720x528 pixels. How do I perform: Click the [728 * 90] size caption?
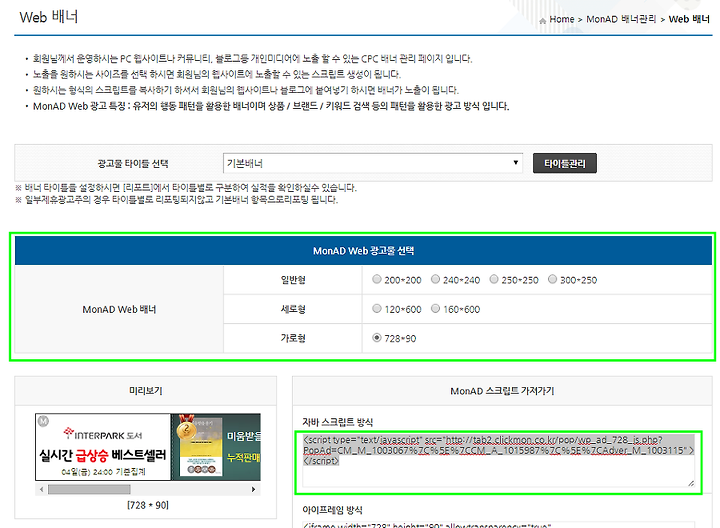pos(148,505)
